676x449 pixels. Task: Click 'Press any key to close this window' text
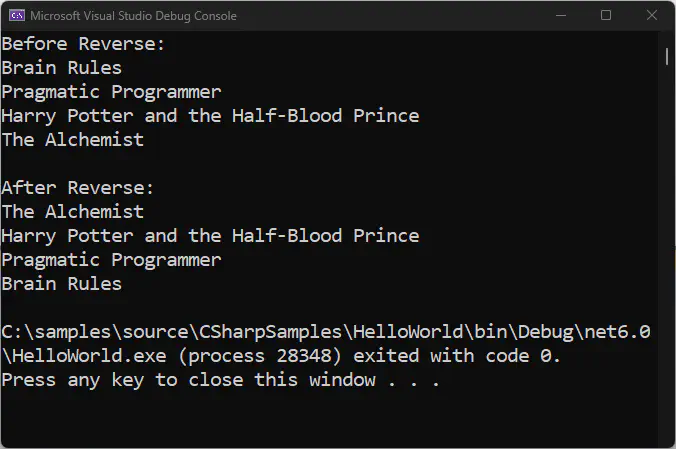coord(188,380)
